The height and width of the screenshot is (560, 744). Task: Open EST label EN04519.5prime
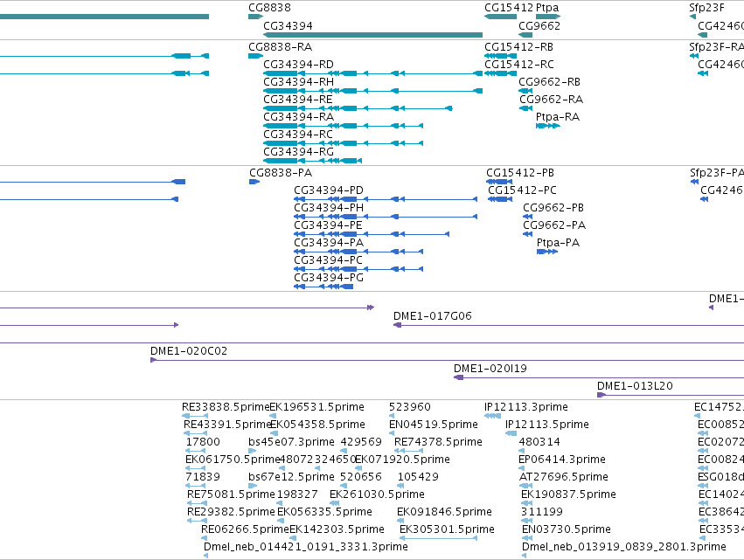[x=434, y=425]
